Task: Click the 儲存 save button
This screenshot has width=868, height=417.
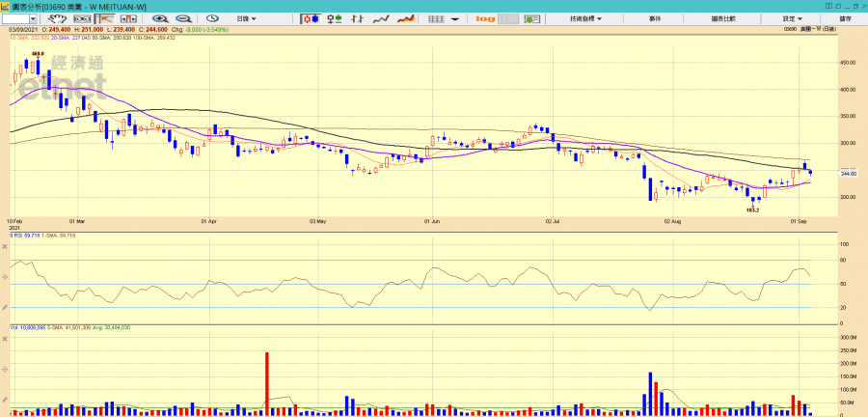Action: (x=845, y=18)
